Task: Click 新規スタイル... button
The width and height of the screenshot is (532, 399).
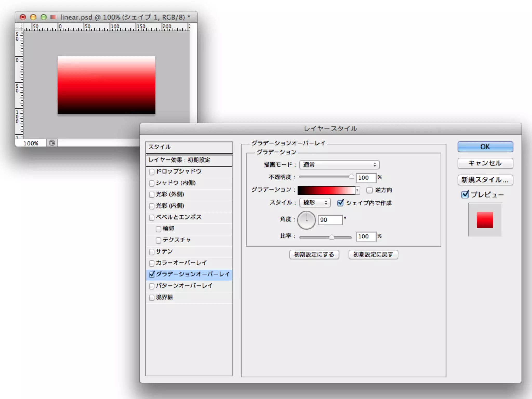Action: pos(485,180)
